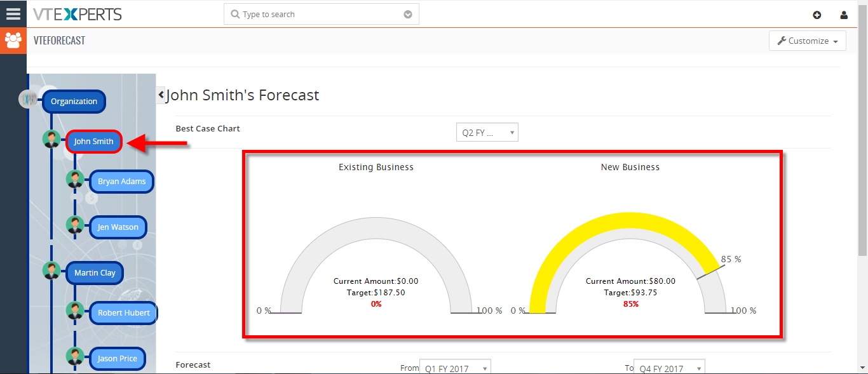Screen dimensions: 868x374
Task: Click John Smith's avatar icon
Action: [x=51, y=139]
